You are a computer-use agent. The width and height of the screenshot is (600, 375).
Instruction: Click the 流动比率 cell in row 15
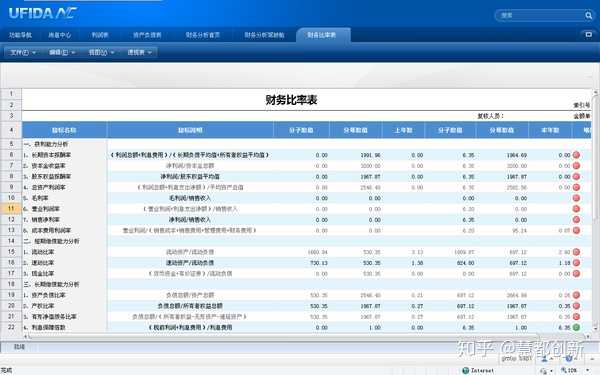[64, 252]
